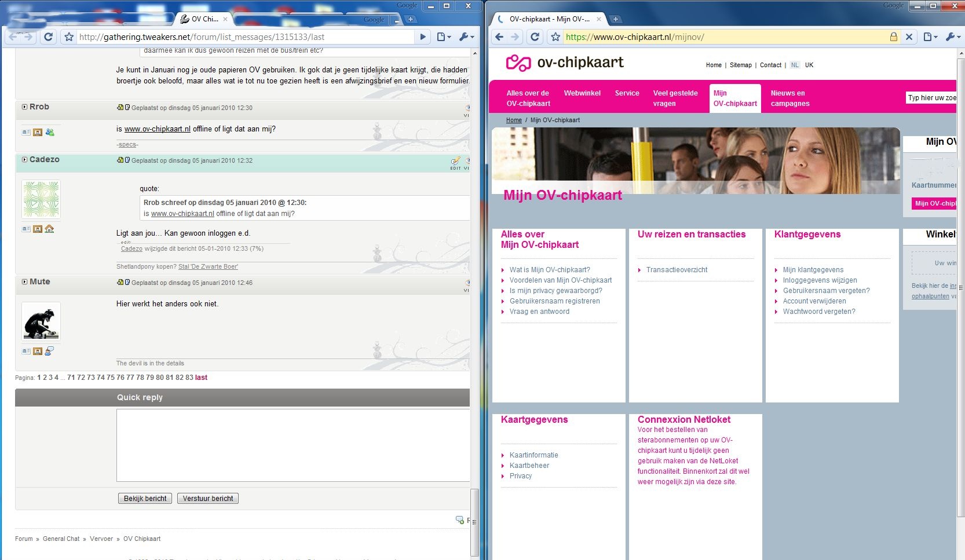This screenshot has width=965, height=560.
Task: Open the 'Veel gestelde vragen' nav item
Action: pos(675,98)
